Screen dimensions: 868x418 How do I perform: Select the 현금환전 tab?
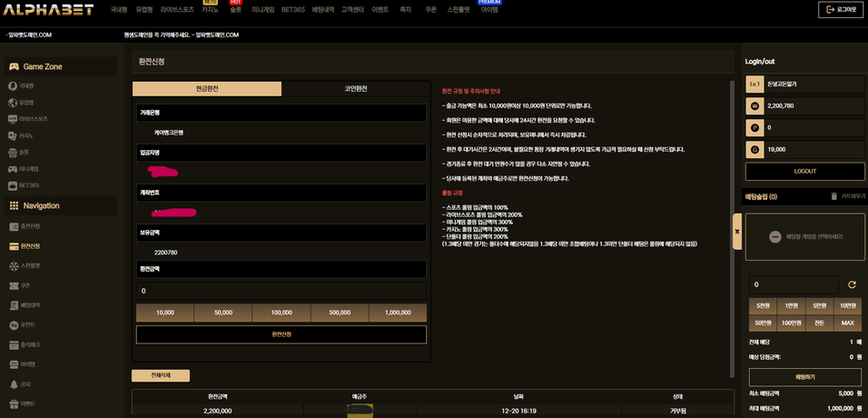click(x=207, y=89)
